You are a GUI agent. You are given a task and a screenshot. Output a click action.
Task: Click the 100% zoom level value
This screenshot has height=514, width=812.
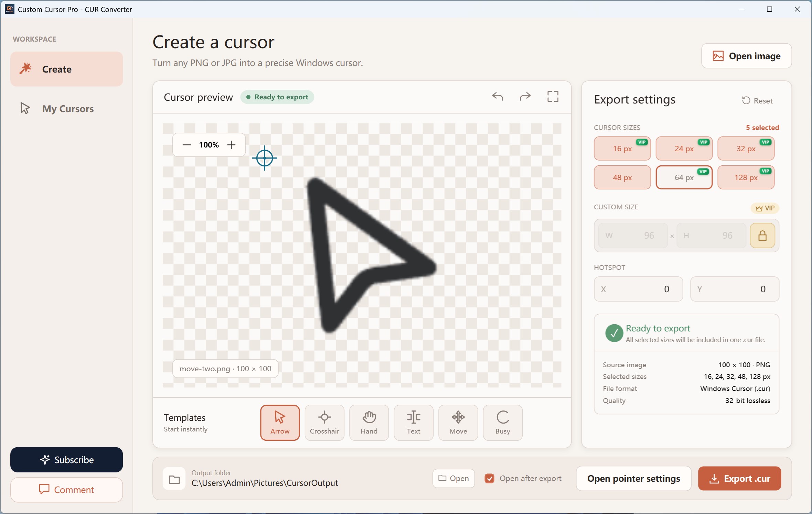tap(209, 145)
